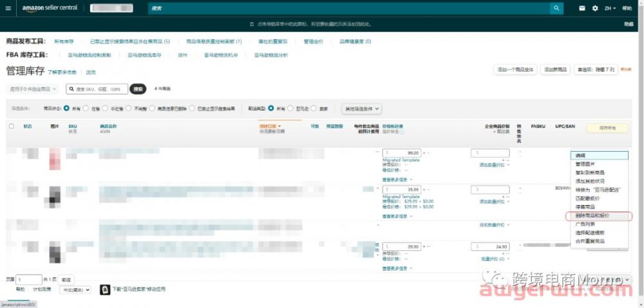Click the 添加一个商品变体 button

tap(515, 69)
